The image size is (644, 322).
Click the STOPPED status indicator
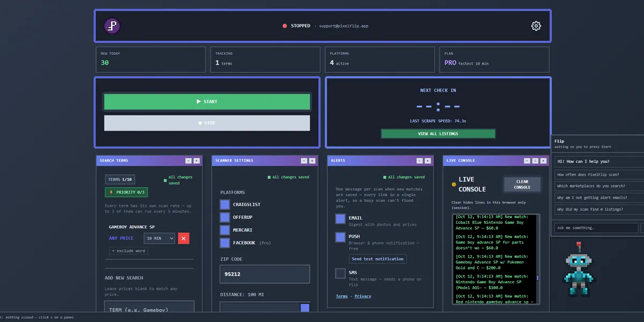pyautogui.click(x=296, y=26)
